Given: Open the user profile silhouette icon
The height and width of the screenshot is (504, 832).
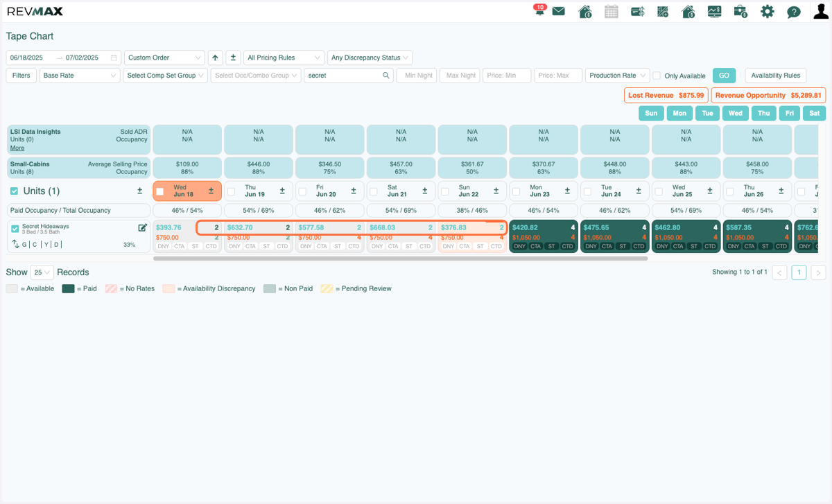Looking at the screenshot, I should pos(821,11).
